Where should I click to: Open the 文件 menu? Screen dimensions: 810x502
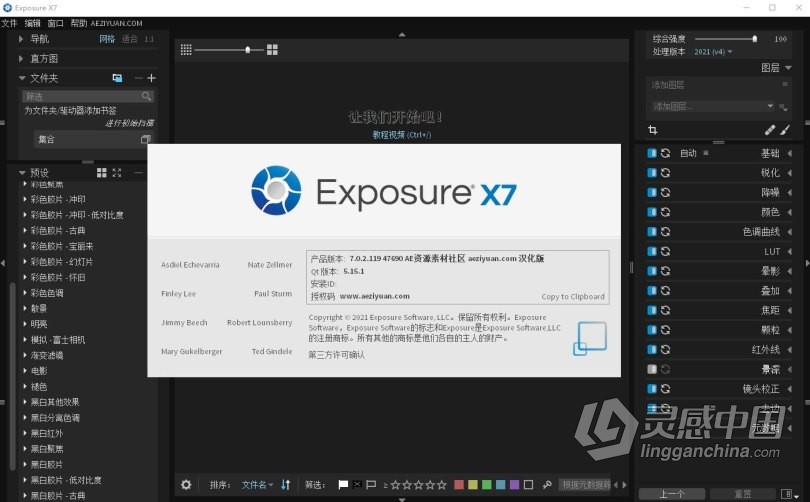pos(9,23)
